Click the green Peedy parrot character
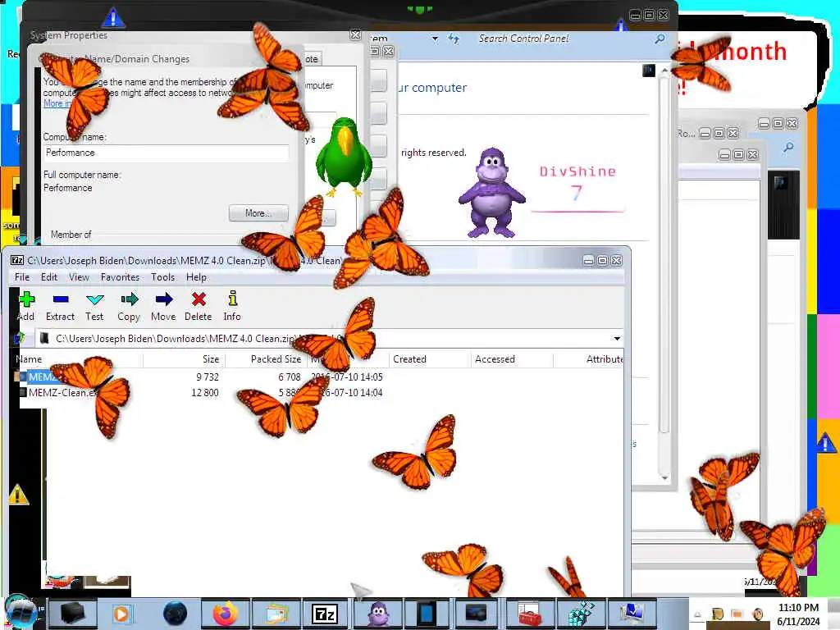 coord(344,157)
